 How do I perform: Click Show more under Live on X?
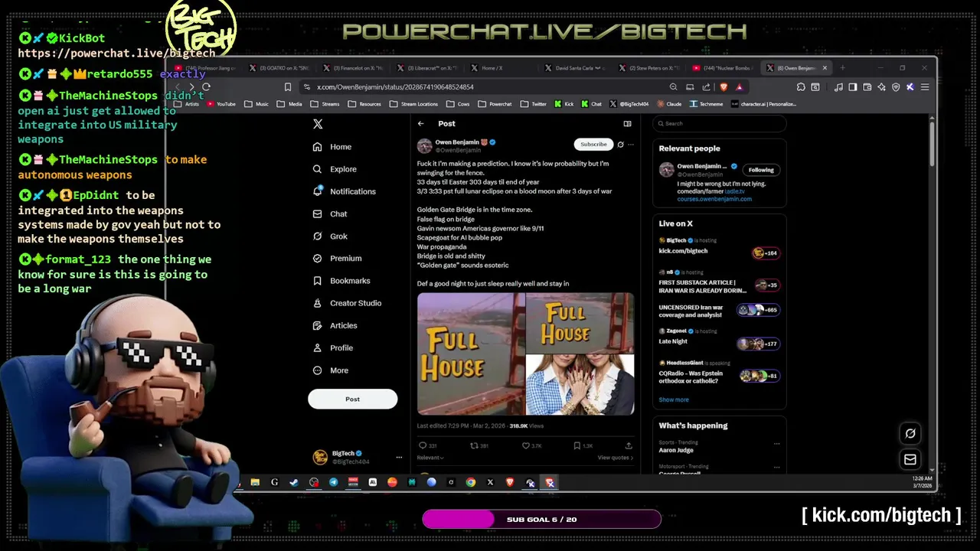(x=674, y=399)
